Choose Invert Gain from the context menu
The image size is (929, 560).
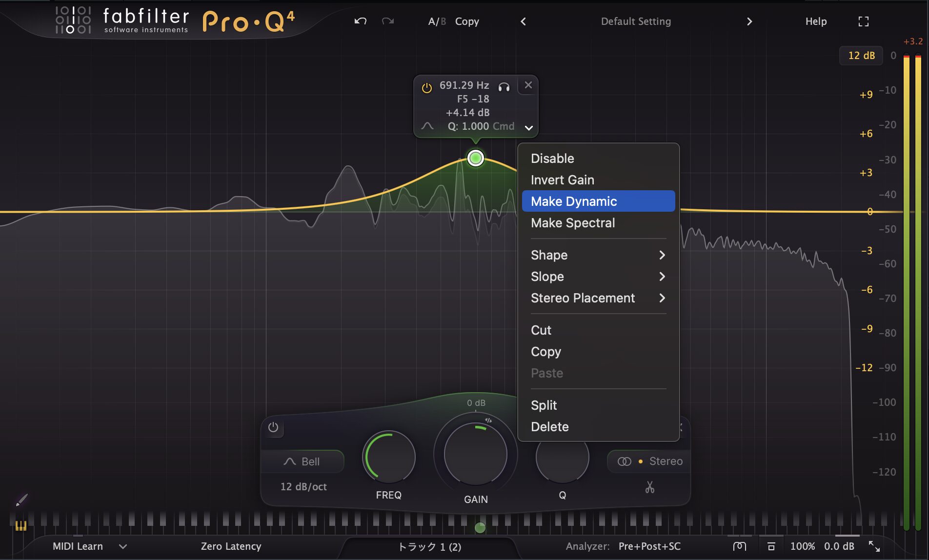point(598,180)
